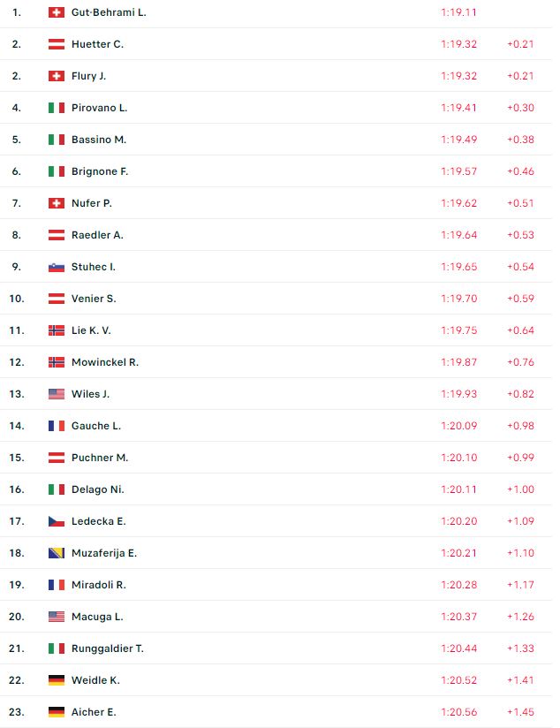Click French flag beside Gauche L.
560x728 pixels.
pyautogui.click(x=57, y=426)
